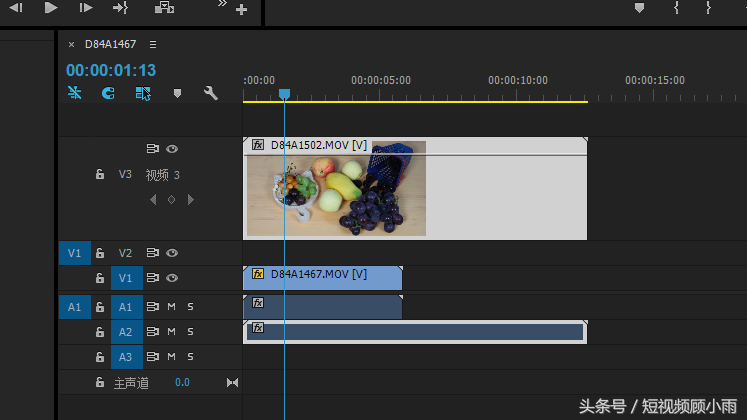Image resolution: width=747 pixels, height=420 pixels.
Task: Solo audio track A2
Action: [190, 331]
